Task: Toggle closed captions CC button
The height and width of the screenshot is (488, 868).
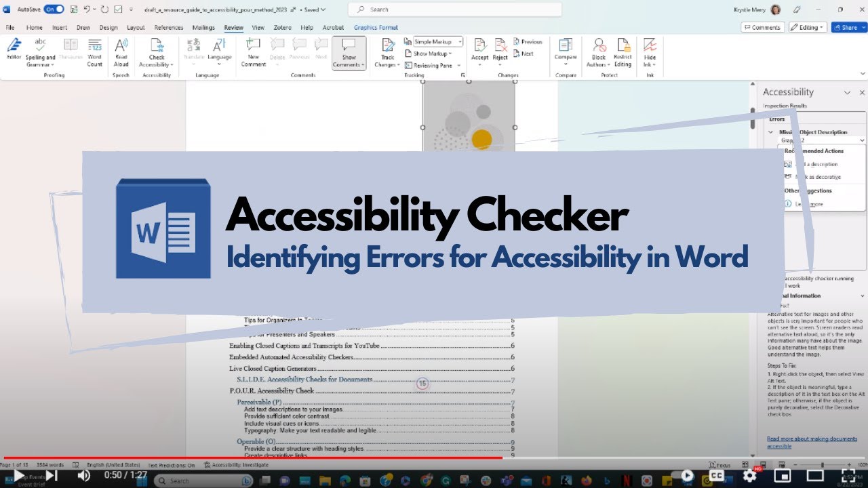Action: (717, 476)
